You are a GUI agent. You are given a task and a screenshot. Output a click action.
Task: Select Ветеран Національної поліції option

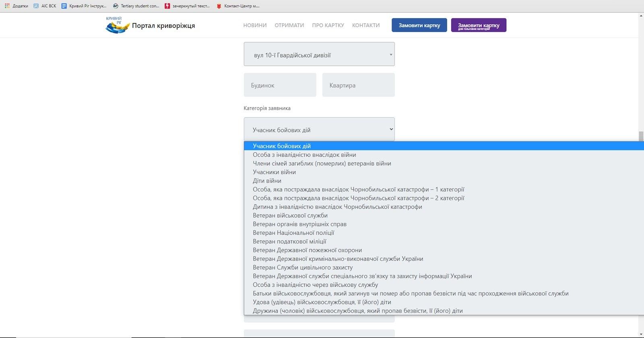(444, 232)
